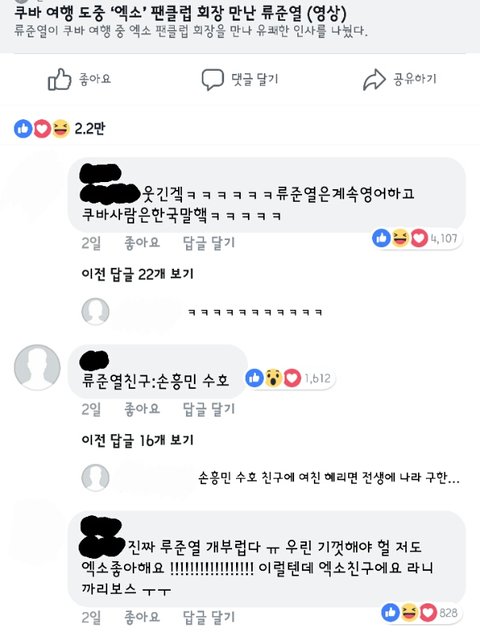The width and height of the screenshot is (480, 636).
Task: Expand 이전 답글 16개 보기
Action: pos(138,440)
